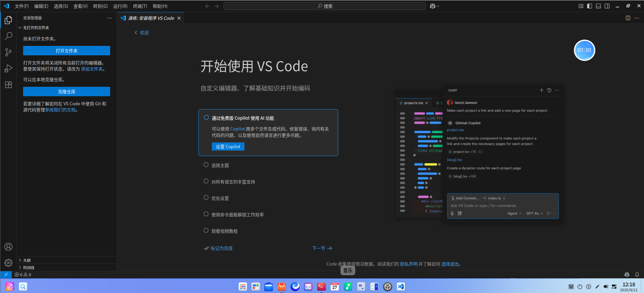Expand the 大纲 section
This screenshot has height=293, width=644.
[66, 260]
